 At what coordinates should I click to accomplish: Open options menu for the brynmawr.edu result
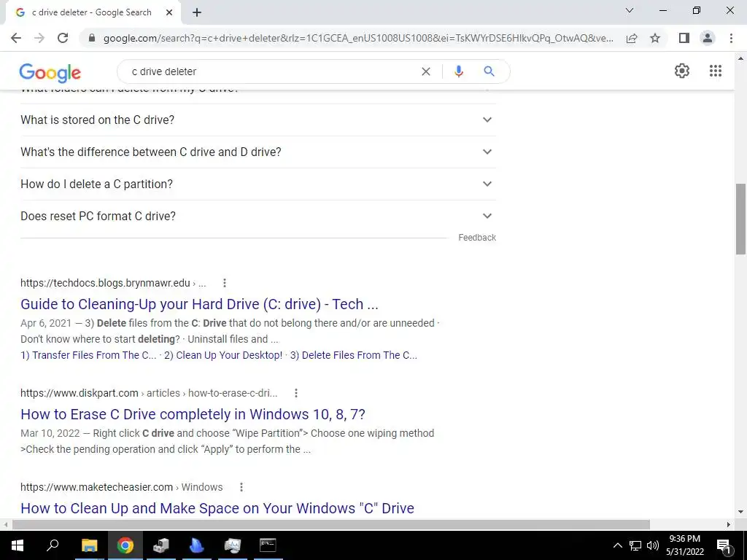(225, 283)
